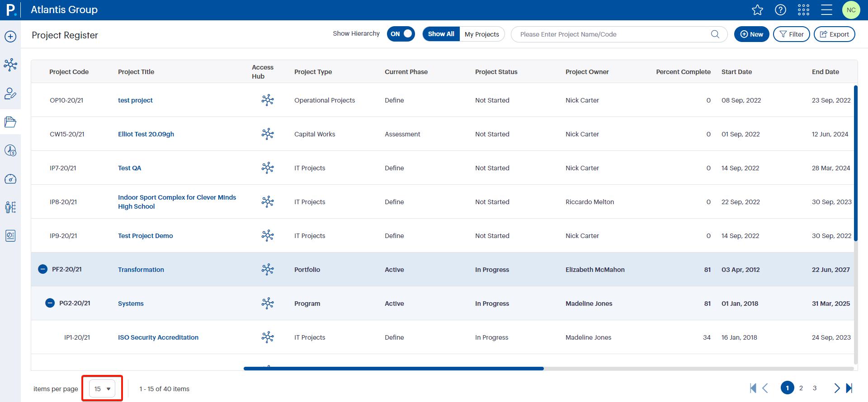This screenshot has height=402, width=868.
Task: Open the test project link
Action: pos(135,100)
